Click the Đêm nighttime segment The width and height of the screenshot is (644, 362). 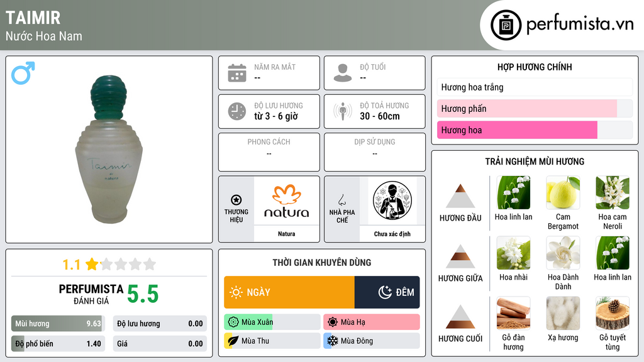[387, 292]
